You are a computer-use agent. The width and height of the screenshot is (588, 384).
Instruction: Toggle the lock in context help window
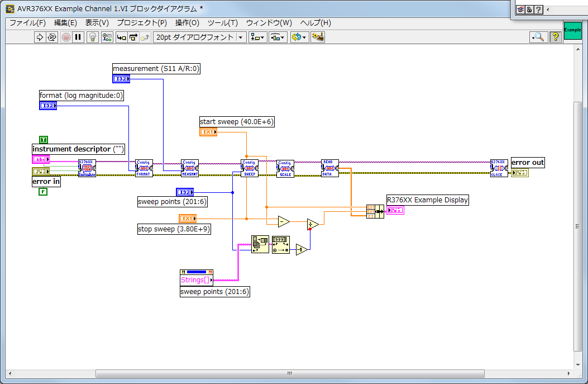(529, 10)
